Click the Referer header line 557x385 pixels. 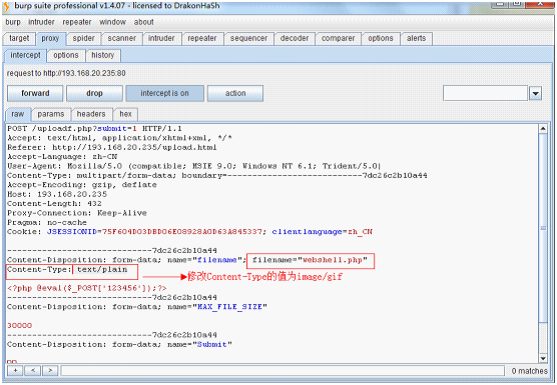click(112, 147)
